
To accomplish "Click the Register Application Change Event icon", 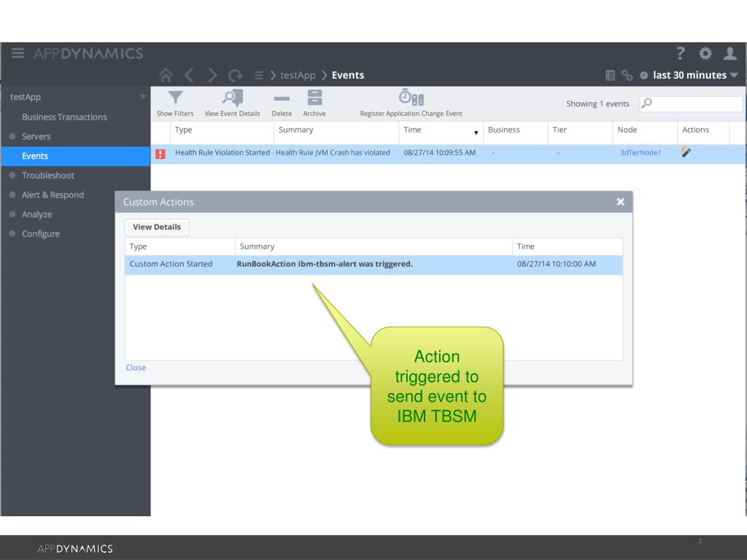I will [x=411, y=97].
